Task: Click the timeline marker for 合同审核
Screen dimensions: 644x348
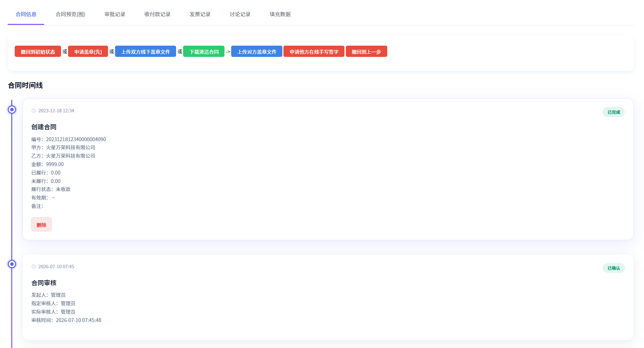Action: pos(12,264)
